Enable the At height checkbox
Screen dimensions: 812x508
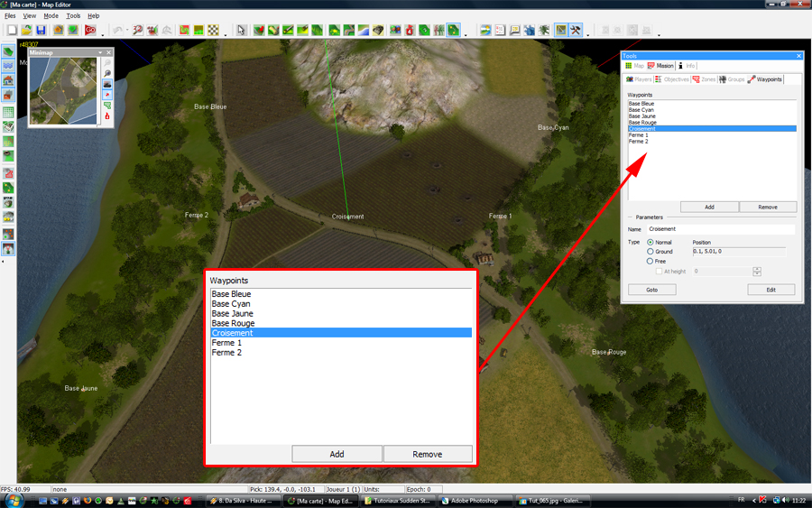[x=659, y=272]
